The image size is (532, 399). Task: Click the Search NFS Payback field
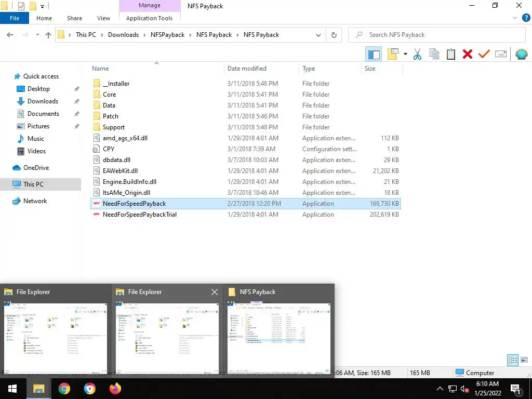437,35
